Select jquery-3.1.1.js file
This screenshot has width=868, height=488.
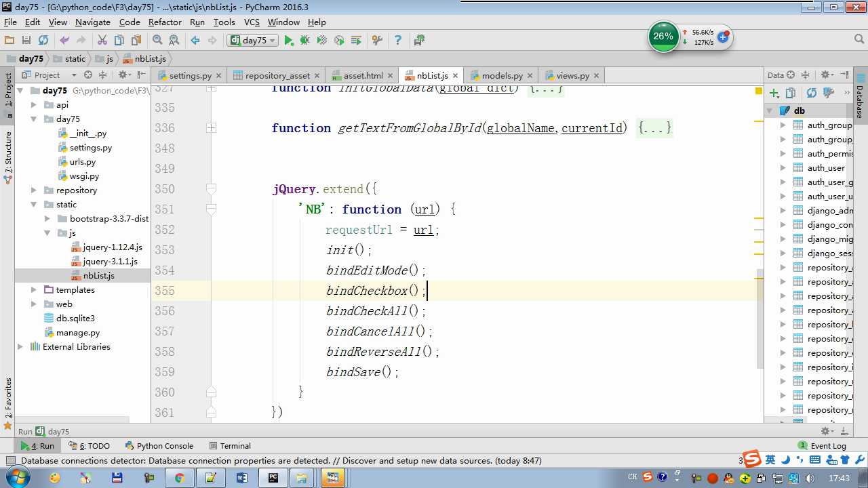(110, 262)
